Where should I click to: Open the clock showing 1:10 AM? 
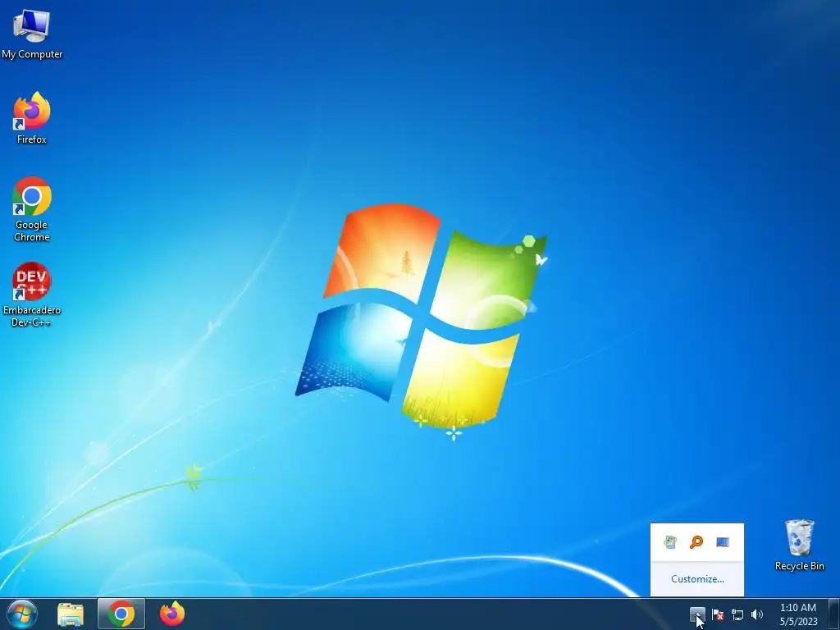pos(798,614)
